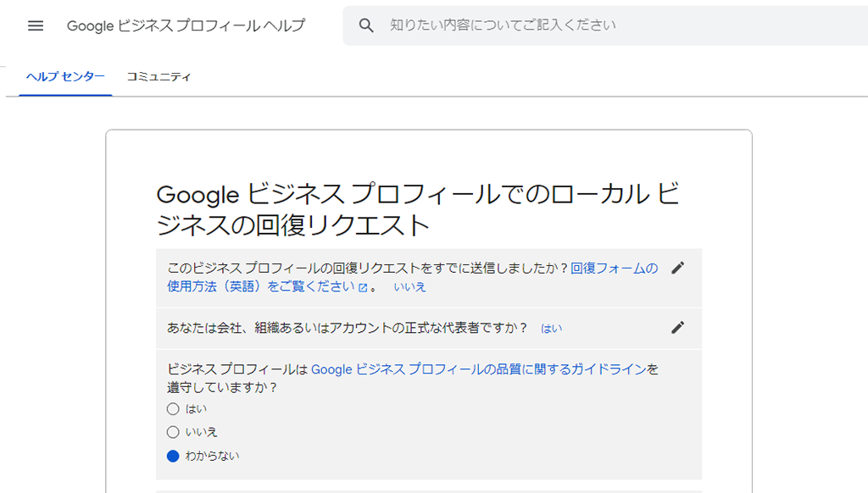Select the いいえ radio option

[x=173, y=432]
